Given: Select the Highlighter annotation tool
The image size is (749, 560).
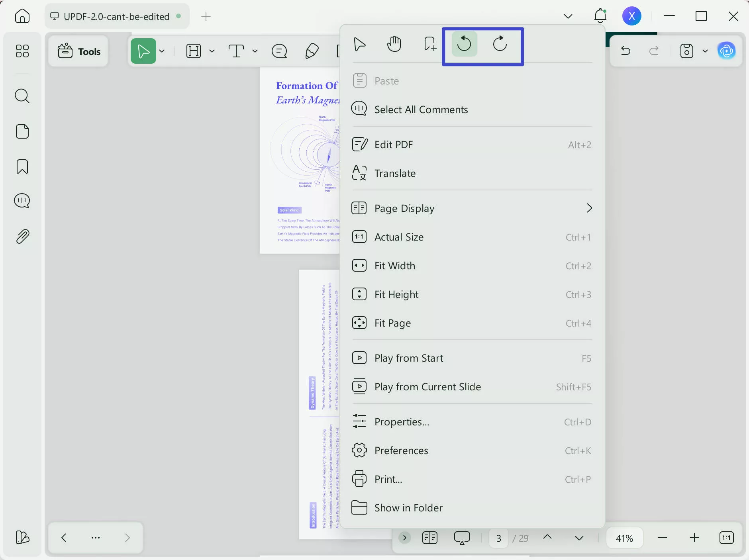Looking at the screenshot, I should [312, 51].
